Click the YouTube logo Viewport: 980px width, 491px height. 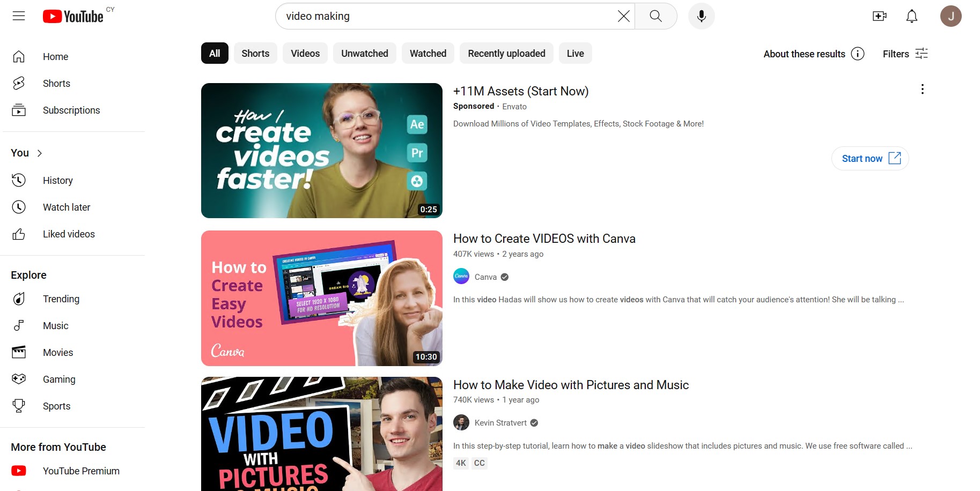(x=73, y=17)
